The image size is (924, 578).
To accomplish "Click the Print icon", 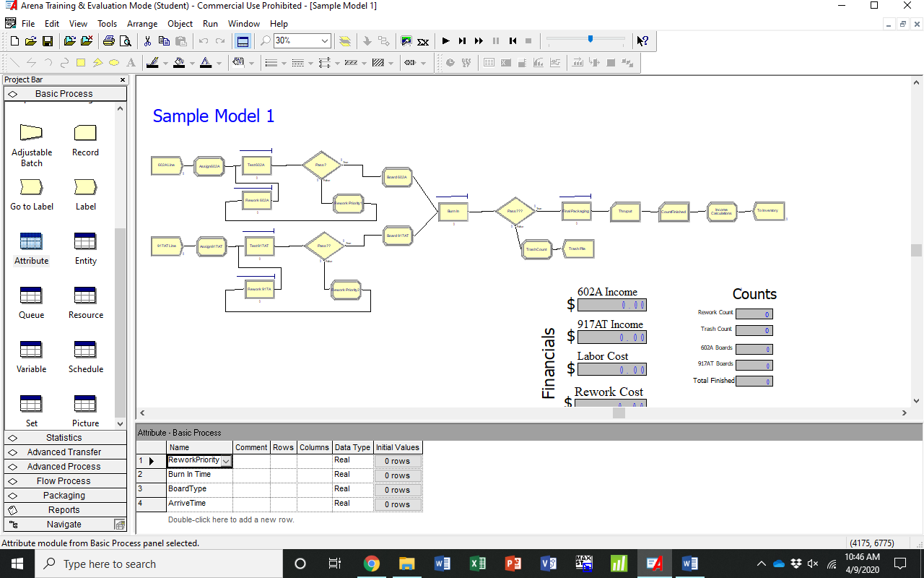I will pos(108,41).
